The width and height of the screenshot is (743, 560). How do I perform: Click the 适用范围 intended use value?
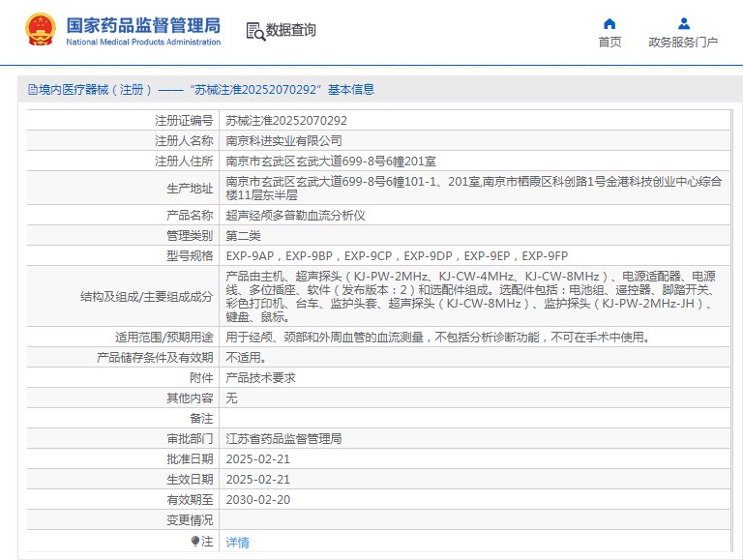click(438, 338)
